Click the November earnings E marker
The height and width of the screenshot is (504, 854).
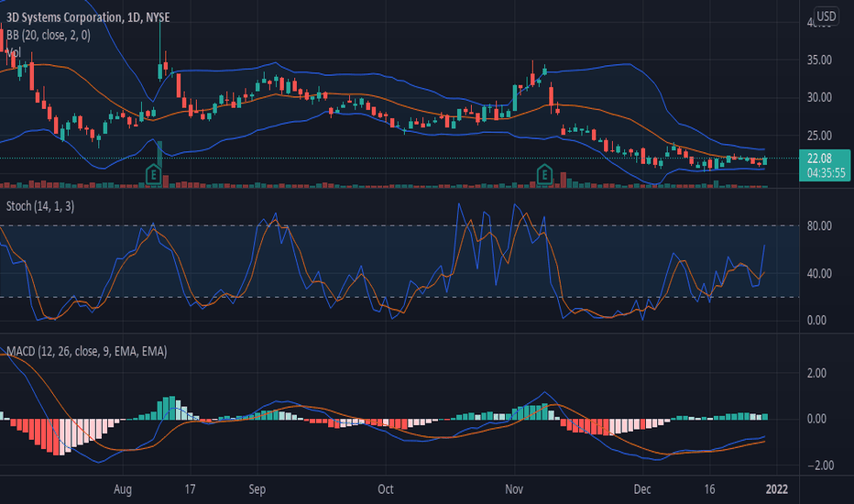(x=544, y=175)
